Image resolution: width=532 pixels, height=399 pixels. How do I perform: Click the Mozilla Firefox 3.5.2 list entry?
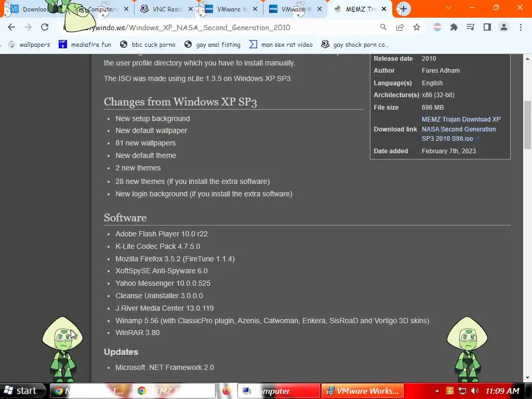coord(175,259)
